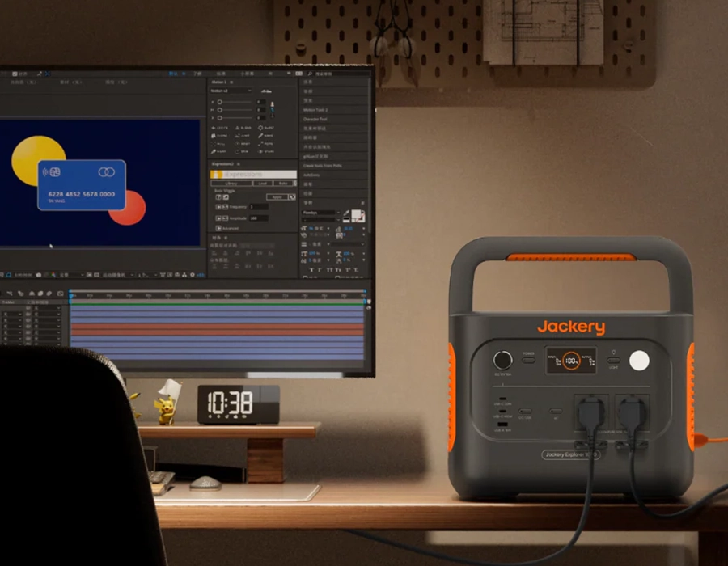728x566 pixels.
Task: Open the AutoSway panel entry
Action: coord(311,175)
